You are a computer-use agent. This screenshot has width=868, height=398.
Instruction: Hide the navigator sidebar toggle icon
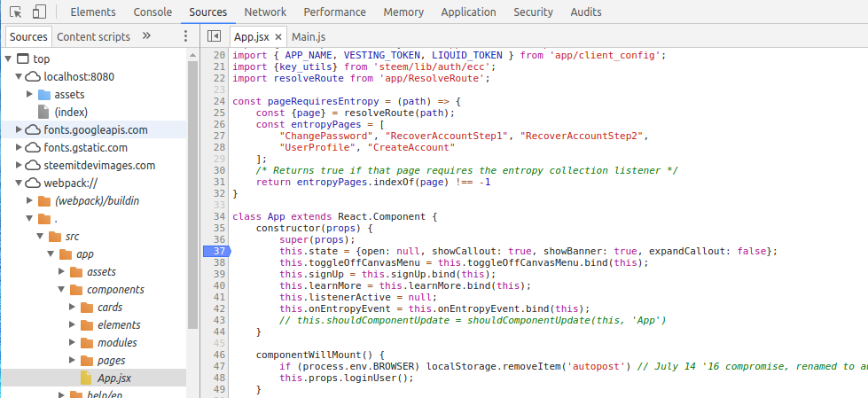(214, 36)
